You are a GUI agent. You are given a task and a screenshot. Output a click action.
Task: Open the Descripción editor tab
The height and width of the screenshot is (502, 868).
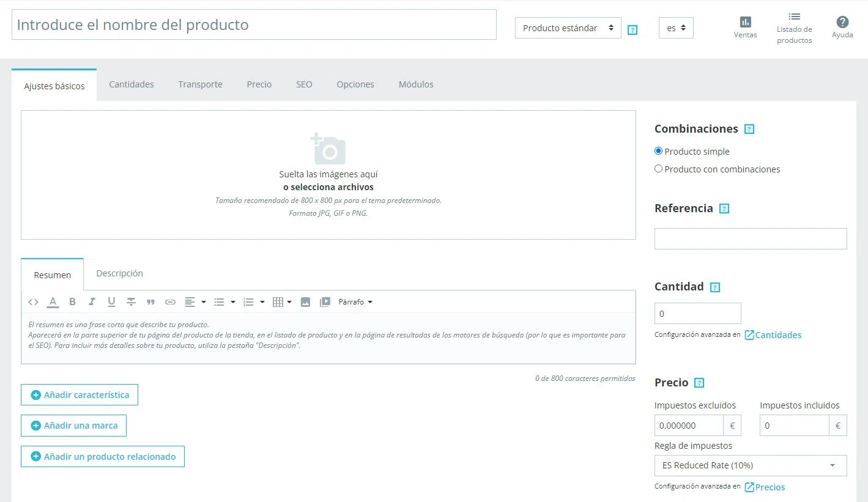tap(120, 273)
